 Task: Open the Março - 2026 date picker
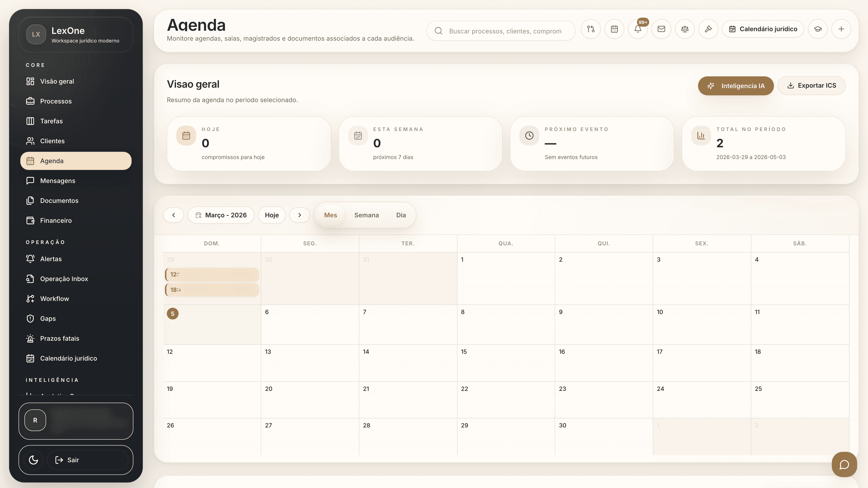[221, 215]
